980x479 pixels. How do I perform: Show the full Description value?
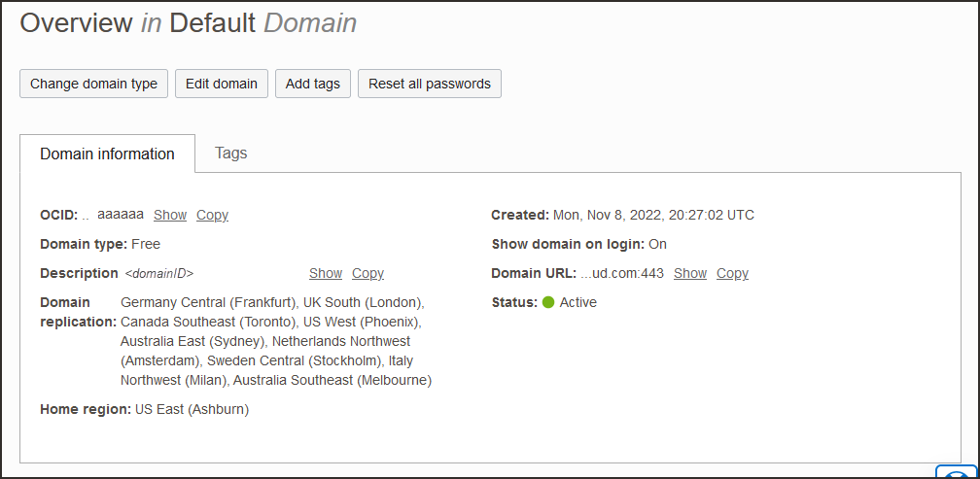tap(326, 273)
